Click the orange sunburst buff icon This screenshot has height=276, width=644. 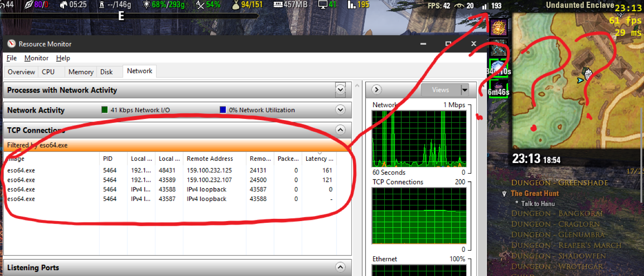(499, 28)
